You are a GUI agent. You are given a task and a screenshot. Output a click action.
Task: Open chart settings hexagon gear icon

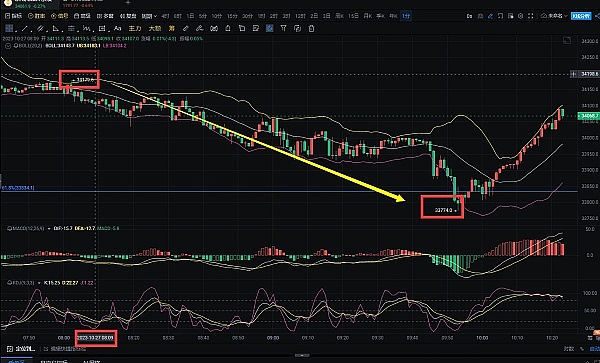(520, 16)
